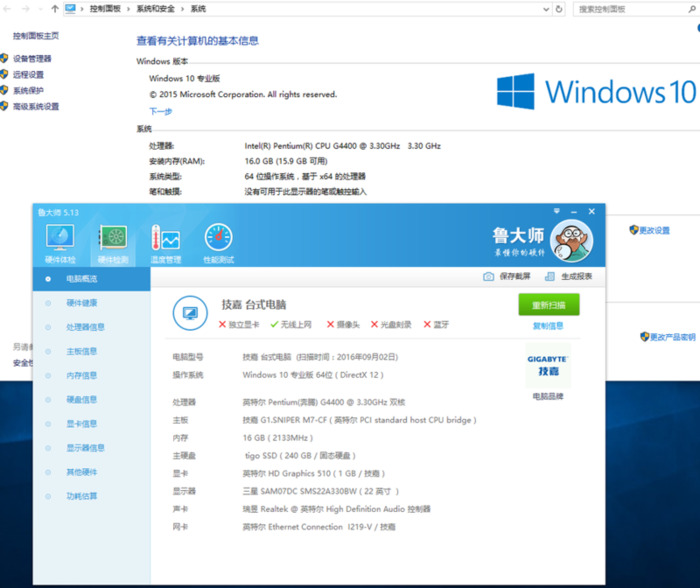Click the green 重新扫描 rescan button

[548, 305]
